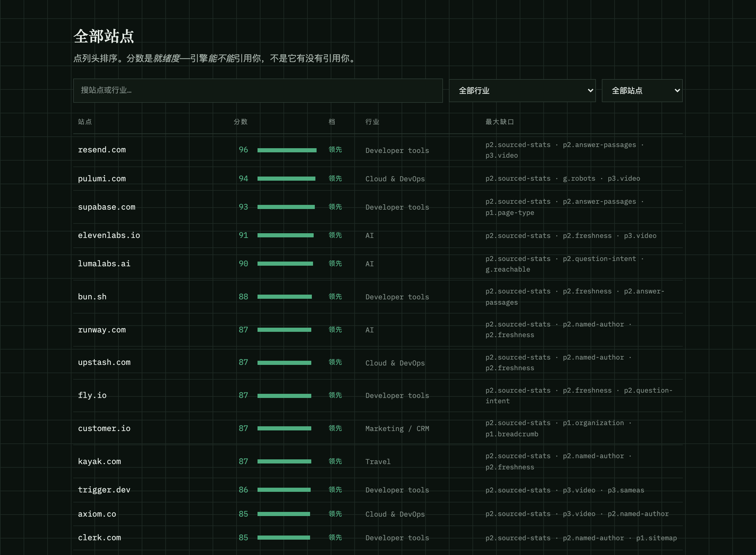
Task: Select customer.io in the list
Action: coord(104,428)
